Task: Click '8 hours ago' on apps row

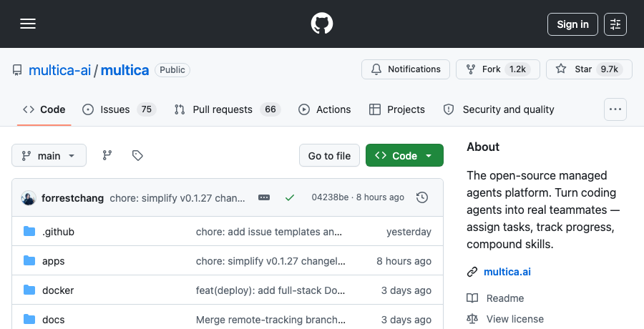Action: [x=404, y=261]
